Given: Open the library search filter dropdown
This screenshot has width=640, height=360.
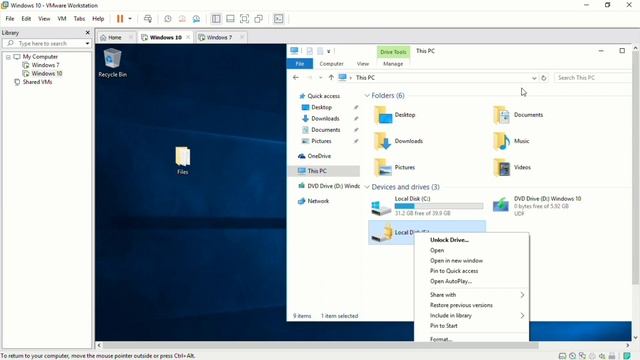Looking at the screenshot, I should (87, 43).
